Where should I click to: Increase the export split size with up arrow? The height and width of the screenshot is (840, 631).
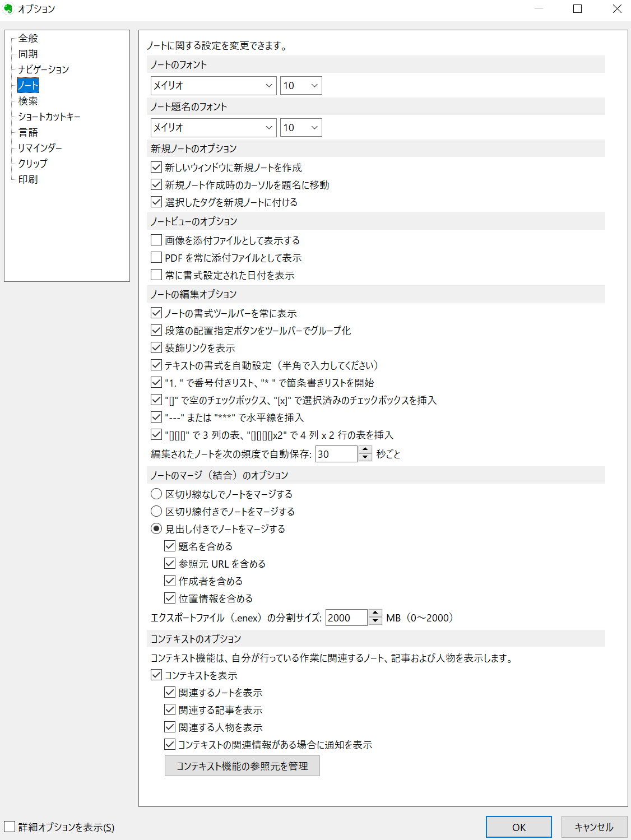[x=375, y=613]
